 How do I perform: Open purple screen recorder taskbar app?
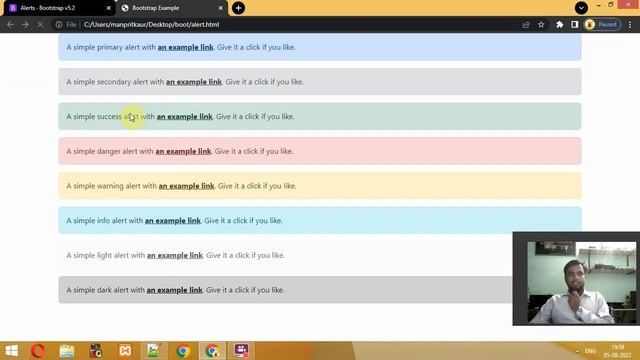click(x=241, y=351)
